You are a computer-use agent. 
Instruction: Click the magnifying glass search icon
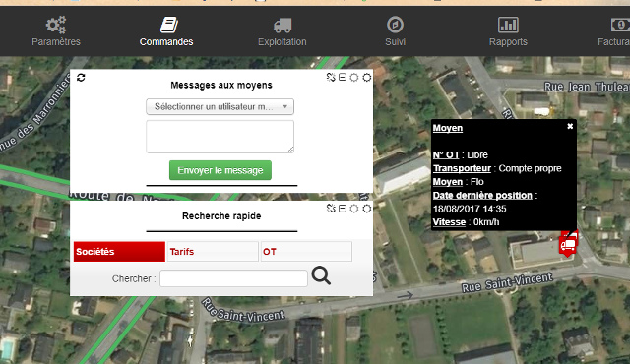pos(321,275)
